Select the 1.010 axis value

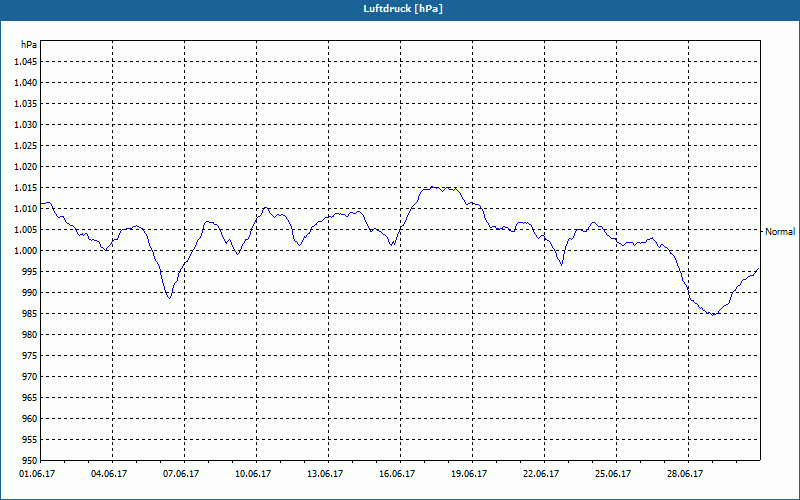(x=26, y=209)
